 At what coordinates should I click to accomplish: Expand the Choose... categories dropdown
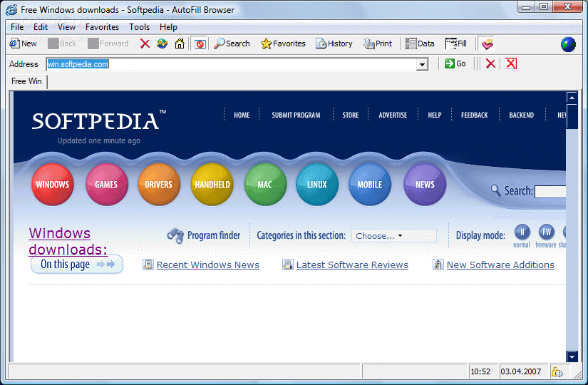[x=393, y=236]
